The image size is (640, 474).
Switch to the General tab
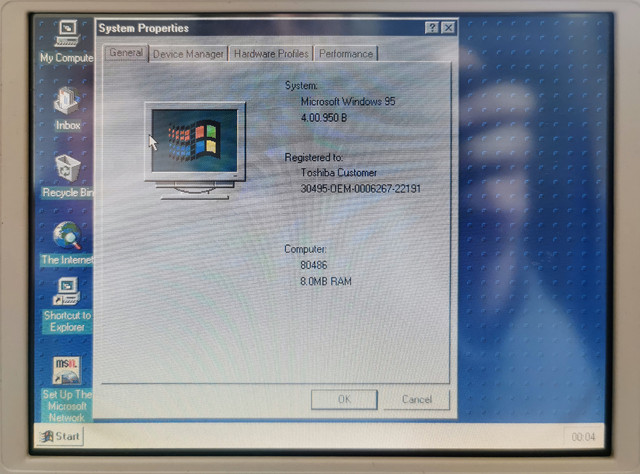(x=126, y=53)
